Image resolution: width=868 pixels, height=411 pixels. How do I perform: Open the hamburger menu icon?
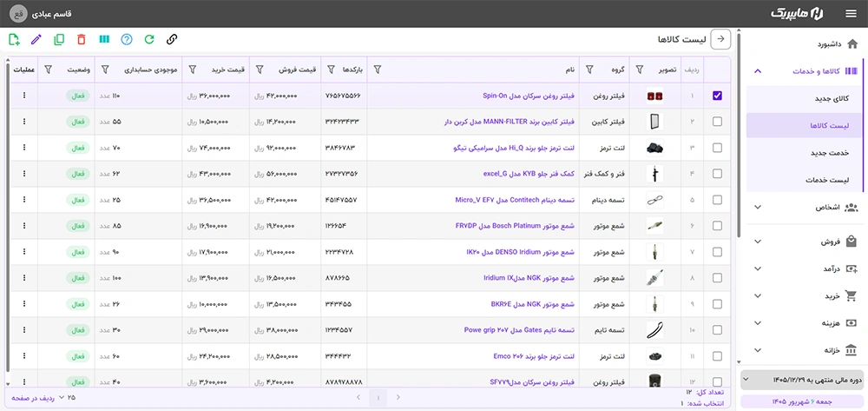pos(851,13)
